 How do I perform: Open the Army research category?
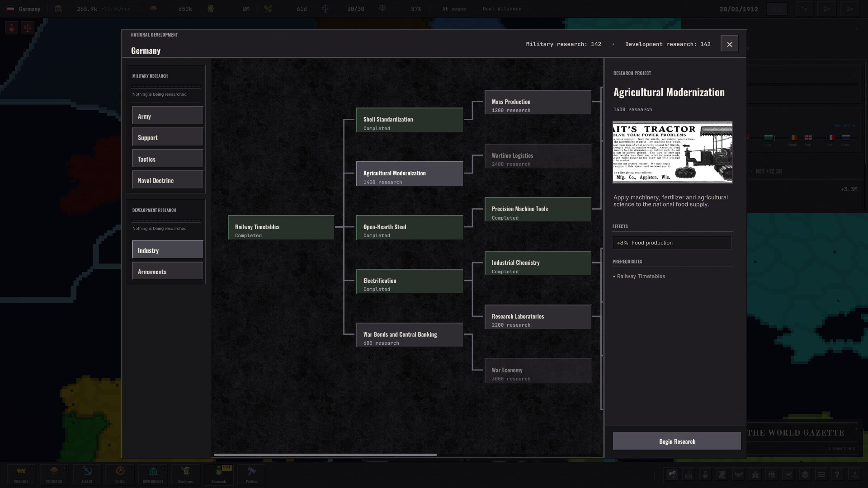pos(167,116)
